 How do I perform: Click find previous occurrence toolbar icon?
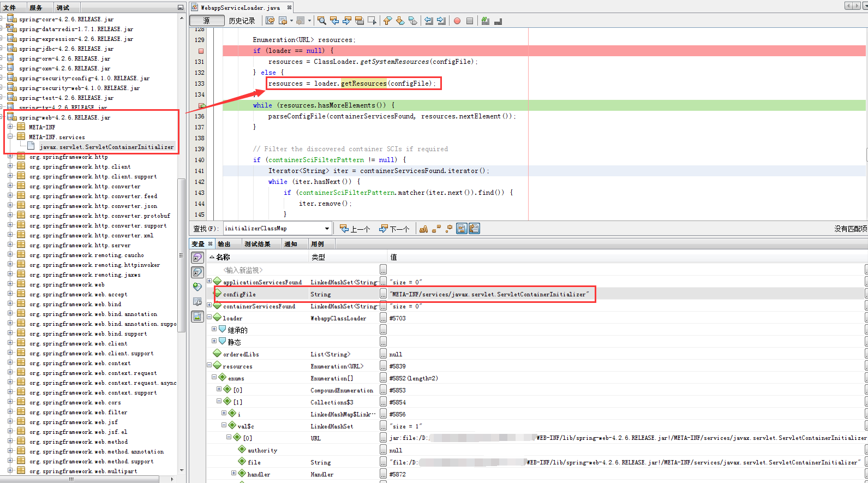(334, 21)
